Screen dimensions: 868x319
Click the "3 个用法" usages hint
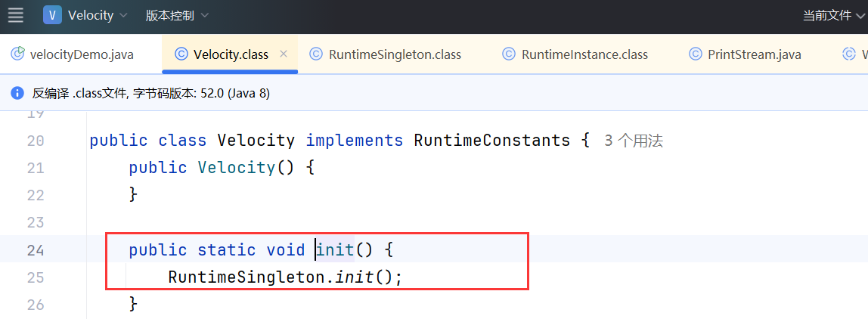634,141
